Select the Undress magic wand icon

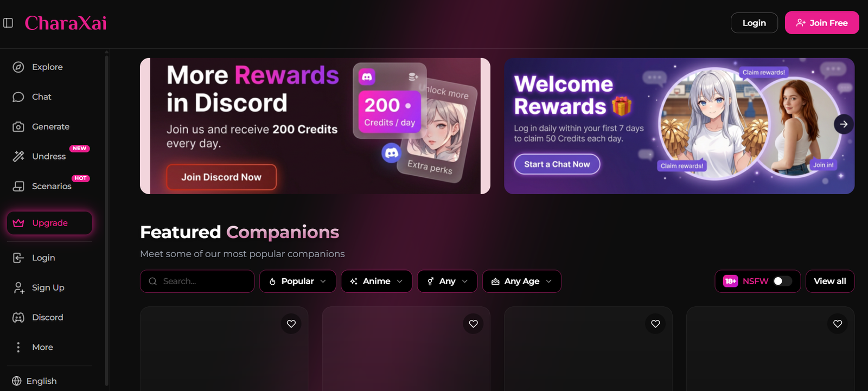pyautogui.click(x=18, y=156)
